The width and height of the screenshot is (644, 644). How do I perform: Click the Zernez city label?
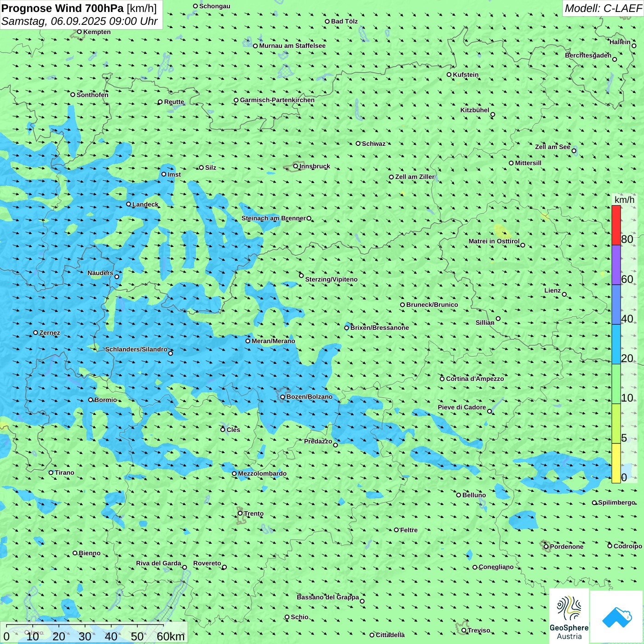point(50,333)
